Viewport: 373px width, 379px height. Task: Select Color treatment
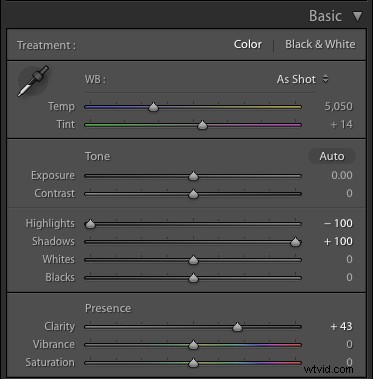248,44
